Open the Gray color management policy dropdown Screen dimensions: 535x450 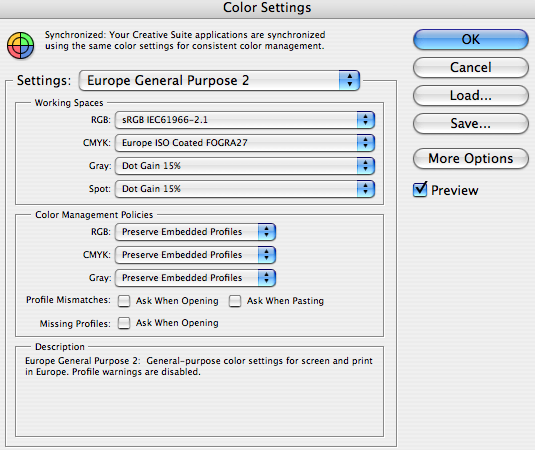coord(196,278)
